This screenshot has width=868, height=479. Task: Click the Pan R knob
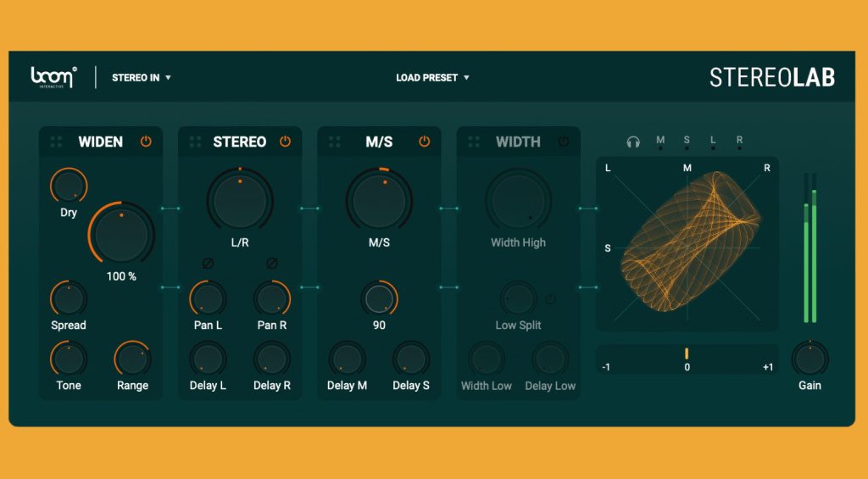pyautogui.click(x=272, y=299)
